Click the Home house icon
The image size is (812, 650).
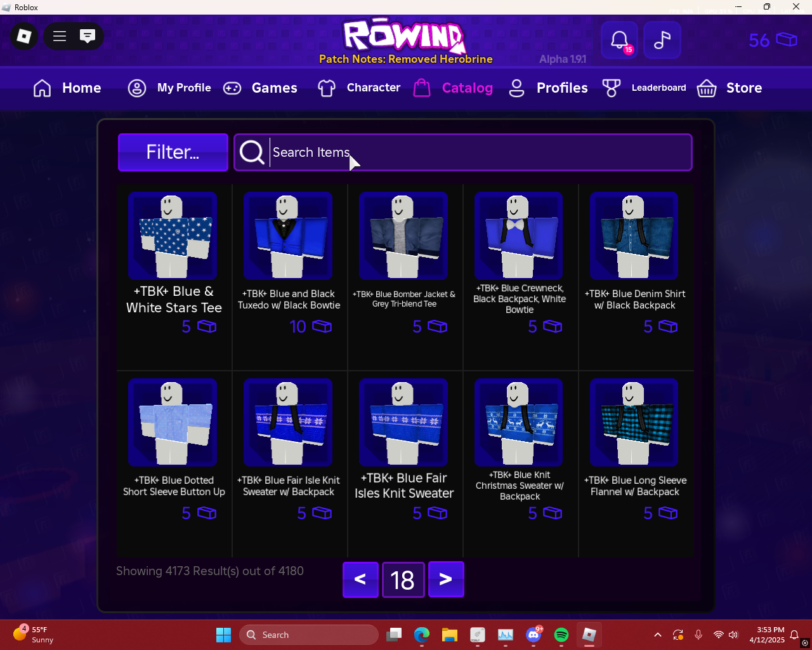click(x=42, y=88)
